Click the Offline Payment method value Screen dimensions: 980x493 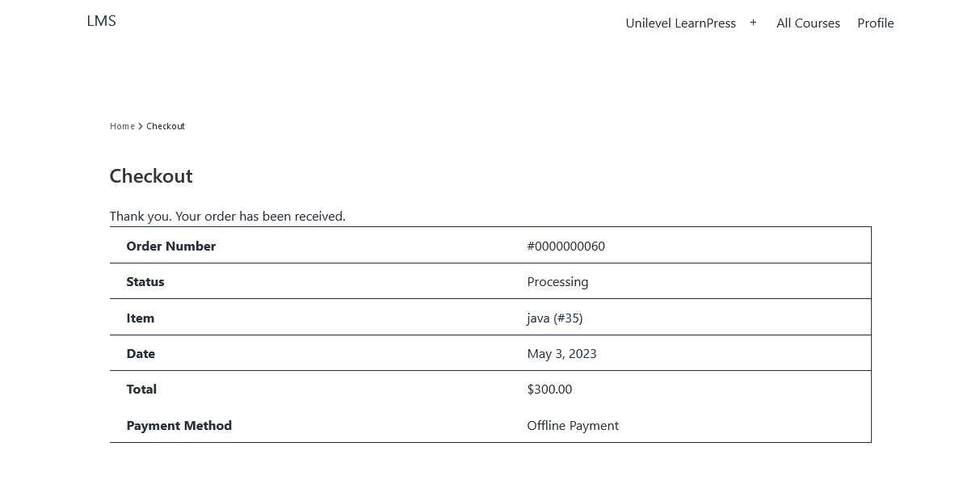[572, 426]
